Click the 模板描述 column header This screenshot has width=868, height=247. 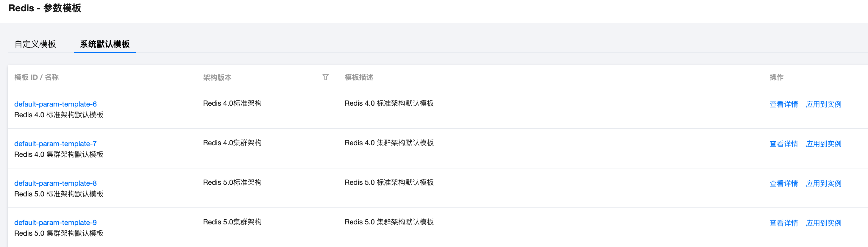coord(358,77)
